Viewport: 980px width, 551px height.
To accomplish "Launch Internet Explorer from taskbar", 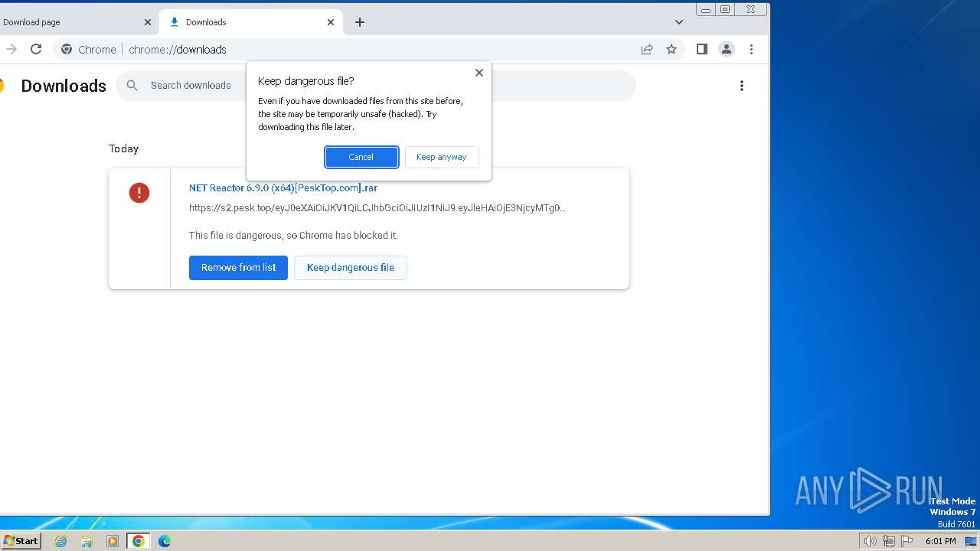I will [61, 541].
